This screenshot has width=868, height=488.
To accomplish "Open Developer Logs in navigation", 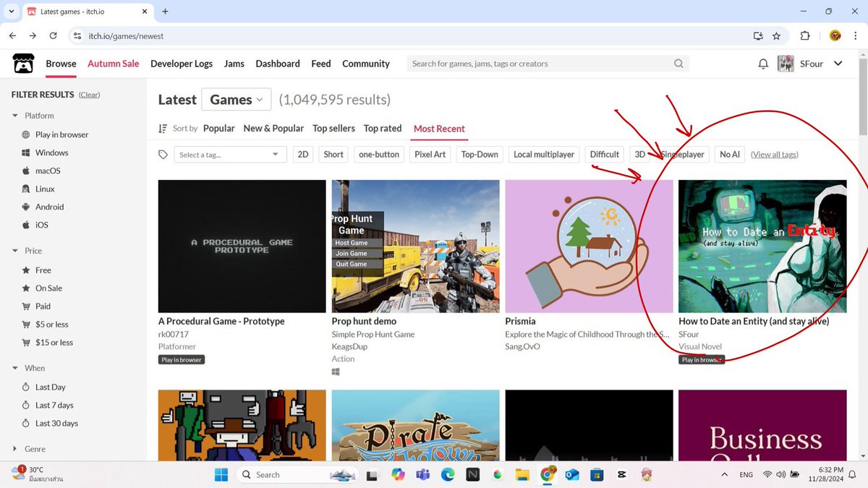I will pyautogui.click(x=182, y=64).
